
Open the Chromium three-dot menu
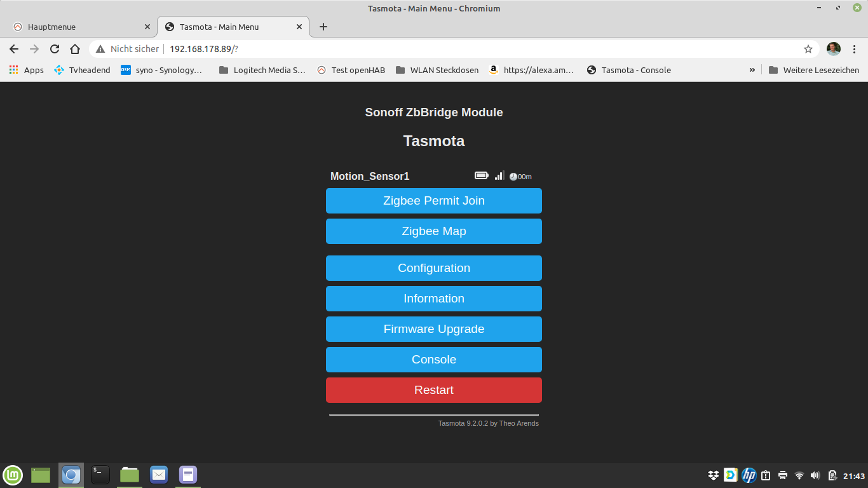tap(854, 49)
